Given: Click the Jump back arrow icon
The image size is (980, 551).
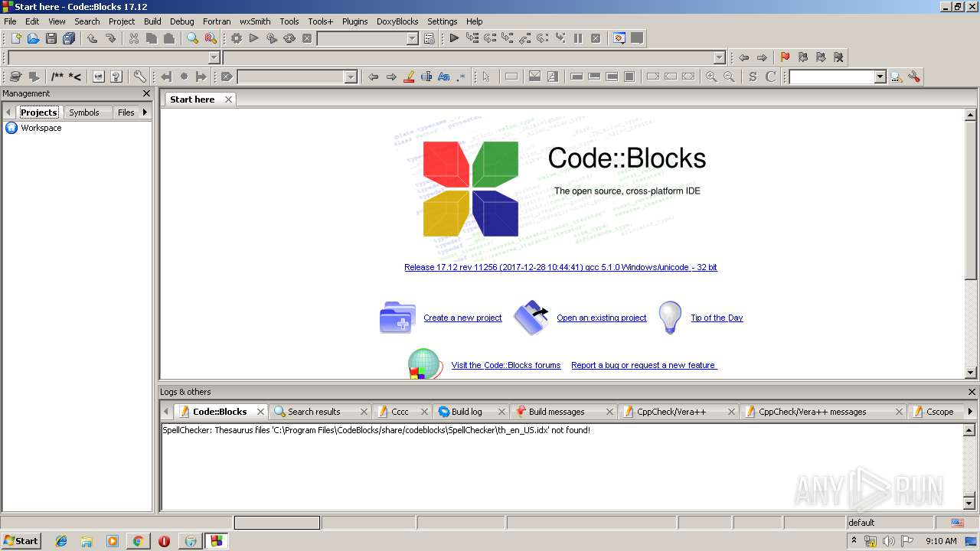Looking at the screenshot, I should pyautogui.click(x=743, y=57).
